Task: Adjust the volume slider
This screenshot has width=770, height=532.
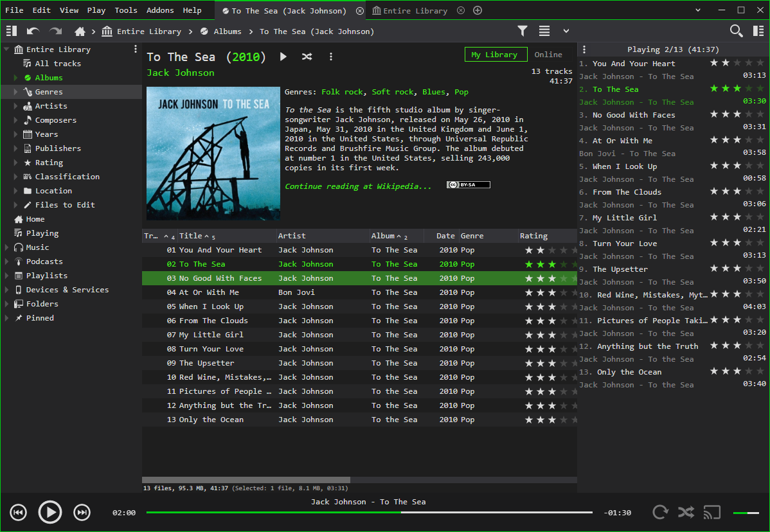Action: pyautogui.click(x=746, y=513)
